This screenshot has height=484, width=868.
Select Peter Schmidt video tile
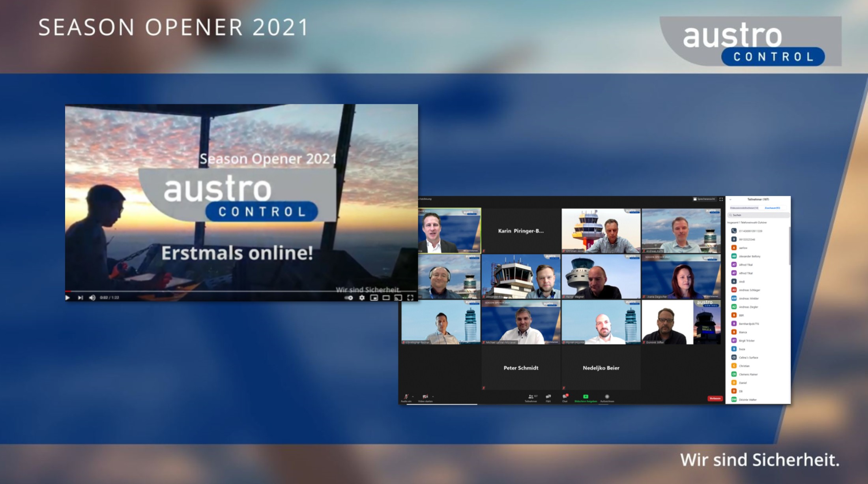[521, 368]
